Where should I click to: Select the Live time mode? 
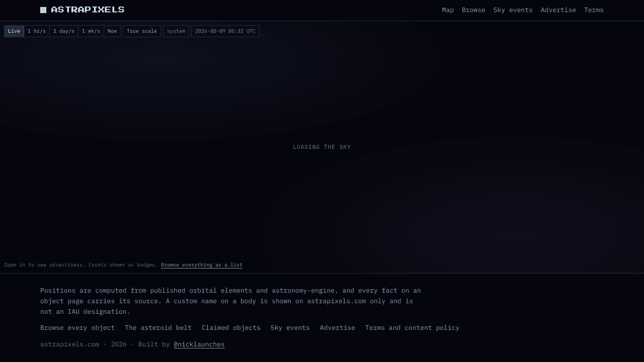(14, 31)
